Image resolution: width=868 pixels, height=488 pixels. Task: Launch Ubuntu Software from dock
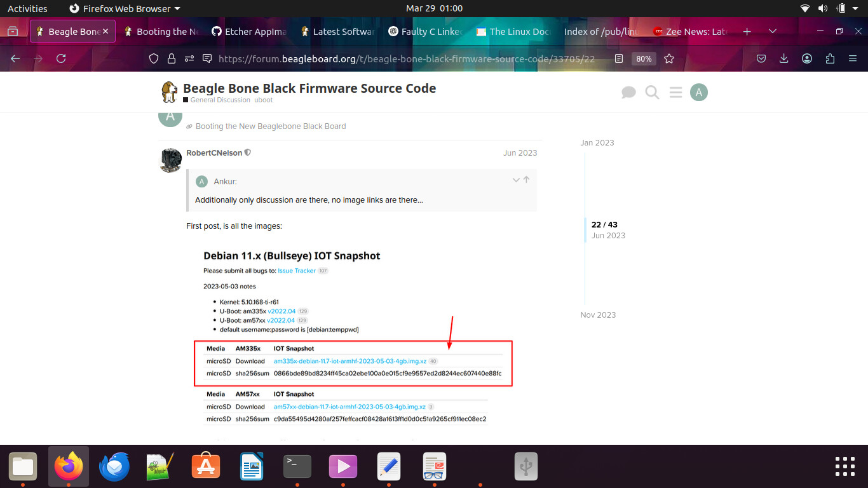click(206, 467)
